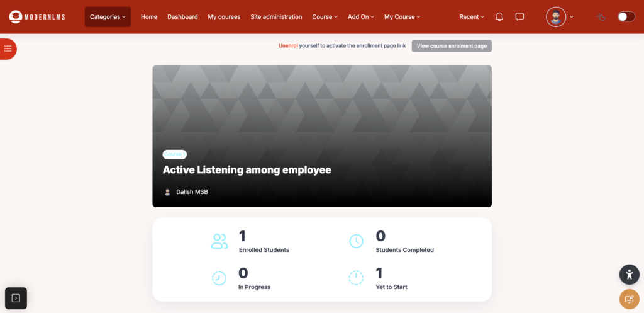Click View course enrolment page button
644x313 pixels.
[x=452, y=46]
